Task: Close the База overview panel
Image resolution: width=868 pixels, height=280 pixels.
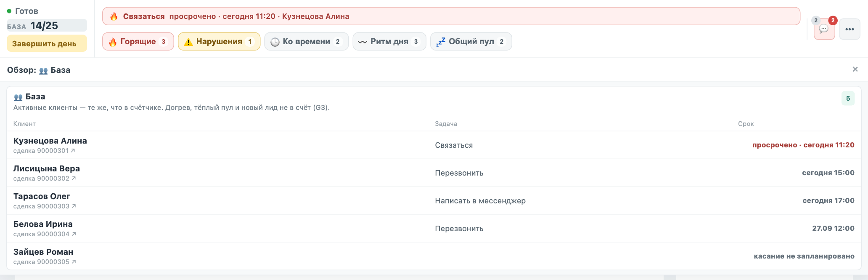Action: point(855,69)
